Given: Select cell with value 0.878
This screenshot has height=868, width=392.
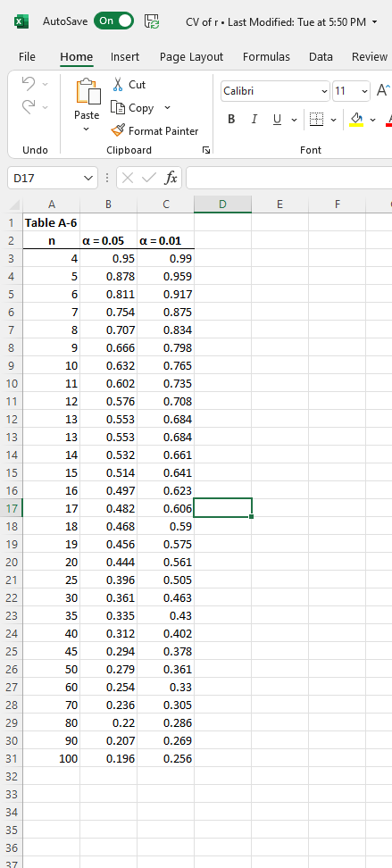Looking at the screenshot, I should click(x=109, y=276).
